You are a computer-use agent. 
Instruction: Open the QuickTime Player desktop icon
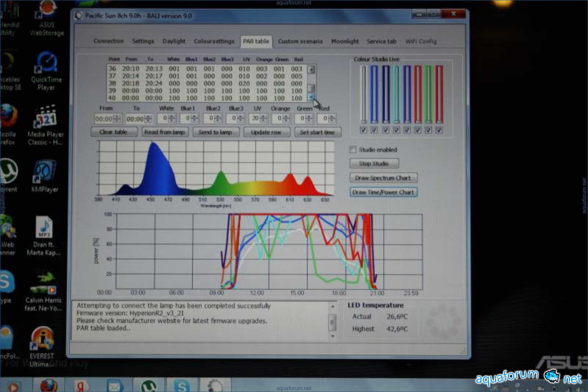point(46,64)
